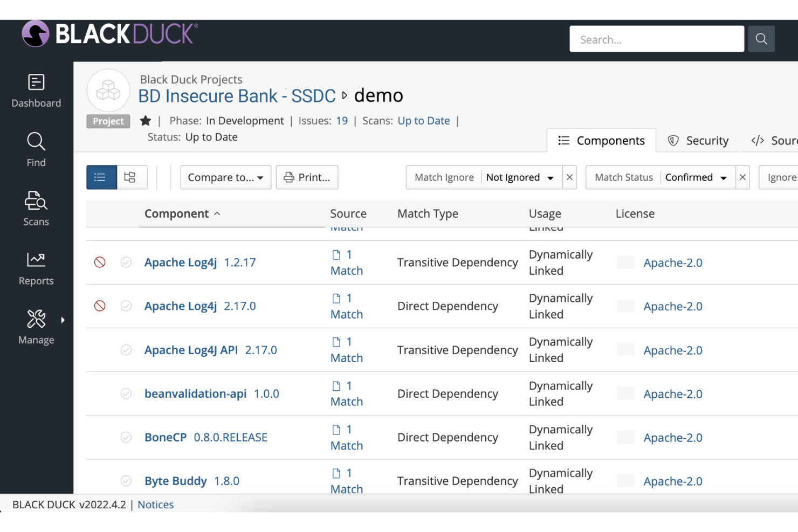The height and width of the screenshot is (532, 798).
Task: Open BoneCP component
Action: [166, 437]
